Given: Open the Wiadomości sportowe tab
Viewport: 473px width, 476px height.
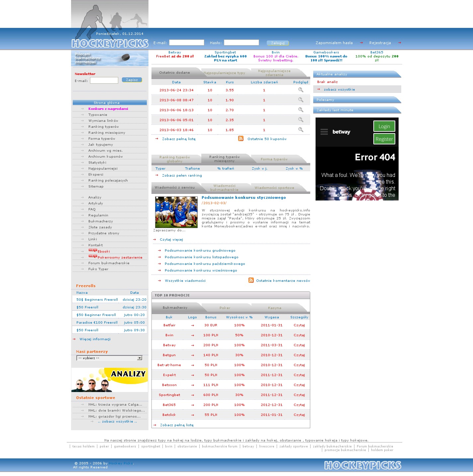Looking at the screenshot, I should (x=274, y=188).
